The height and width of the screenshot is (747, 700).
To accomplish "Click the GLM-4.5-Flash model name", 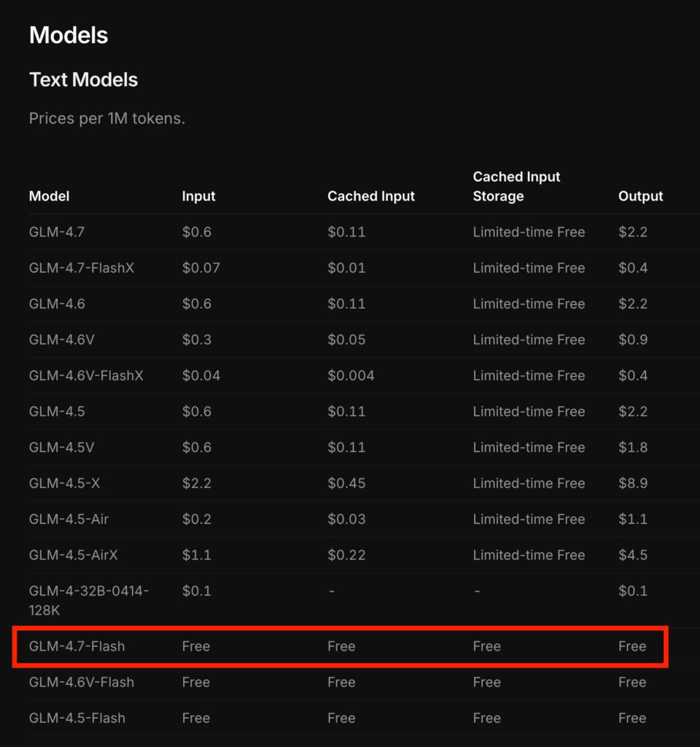I will [x=77, y=718].
